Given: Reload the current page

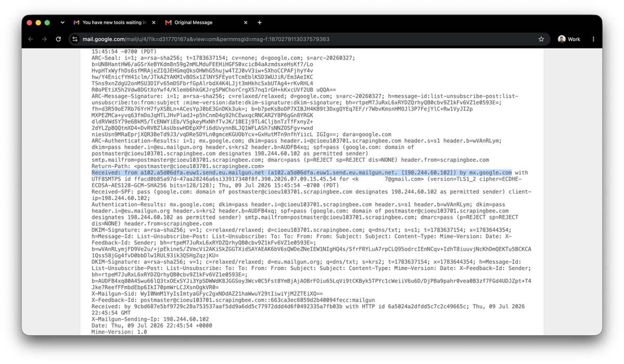Looking at the screenshot, I should click(x=58, y=39).
